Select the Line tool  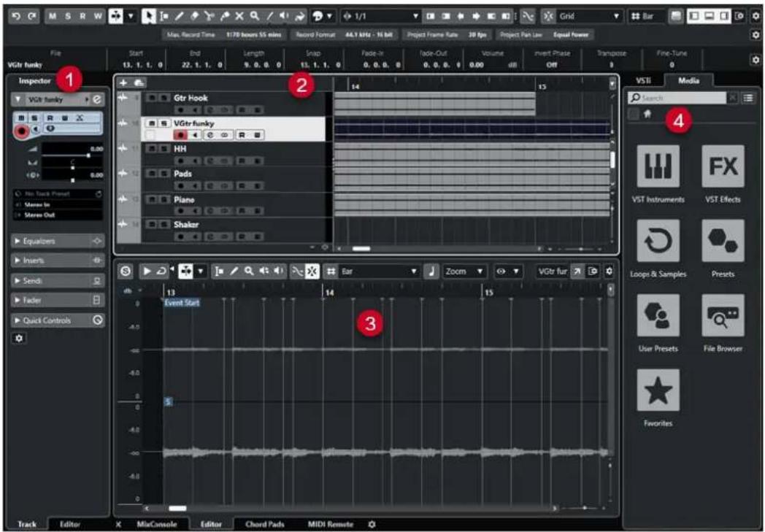(x=269, y=16)
